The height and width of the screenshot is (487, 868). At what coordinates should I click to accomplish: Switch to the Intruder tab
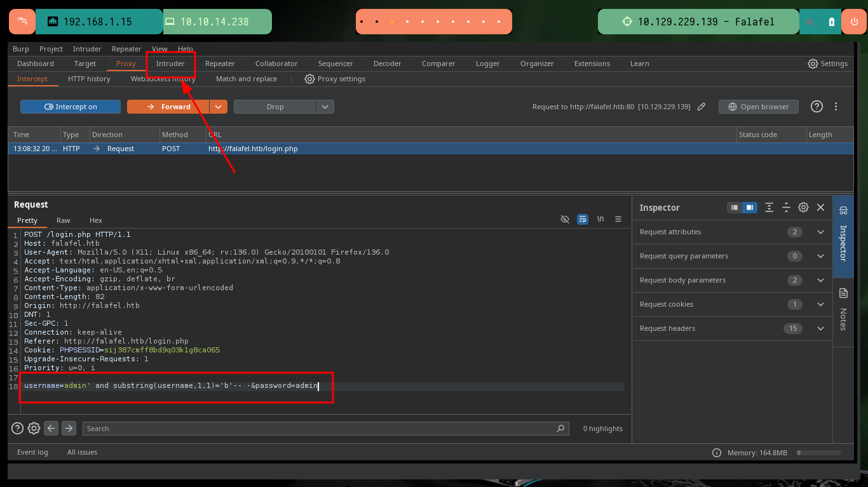pyautogui.click(x=170, y=63)
